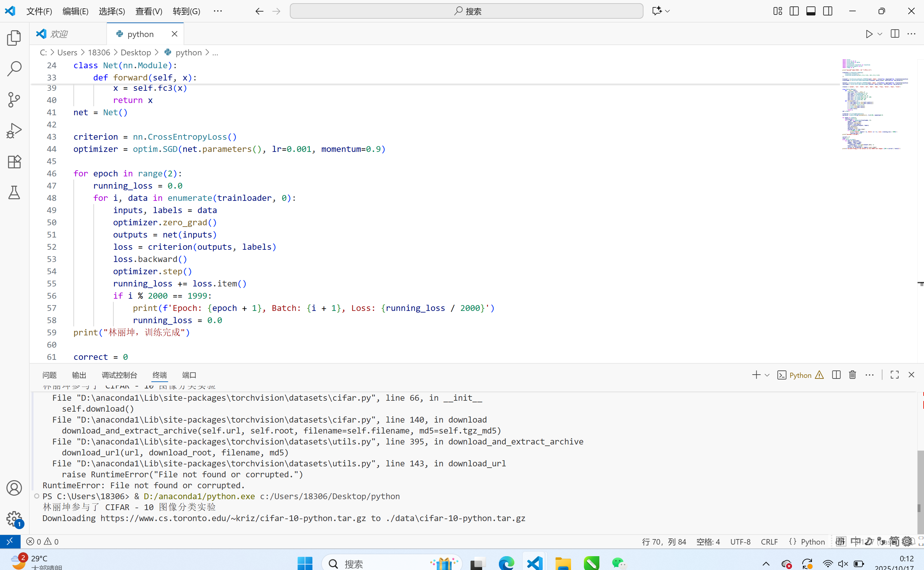
Task: Open the Source Control view
Action: pos(14,100)
